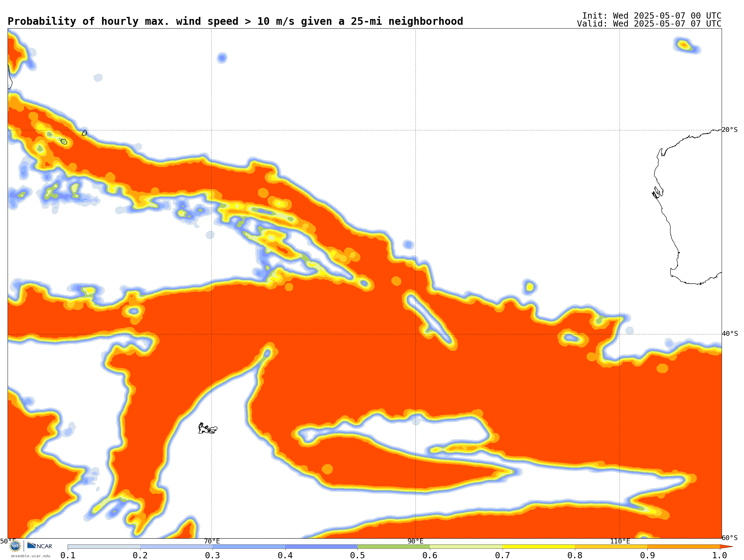744x560 pixels.
Task: Click the 0.4 colorbar tick label
Action: pyautogui.click(x=285, y=555)
